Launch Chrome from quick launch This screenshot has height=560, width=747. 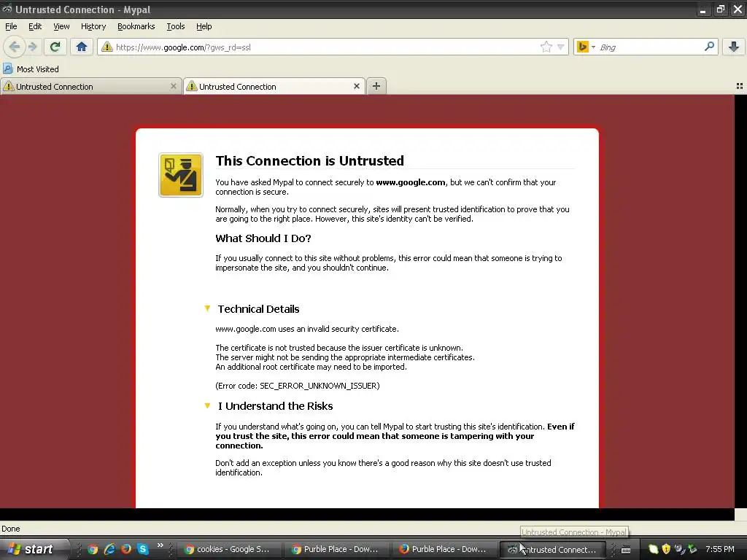pos(93,549)
